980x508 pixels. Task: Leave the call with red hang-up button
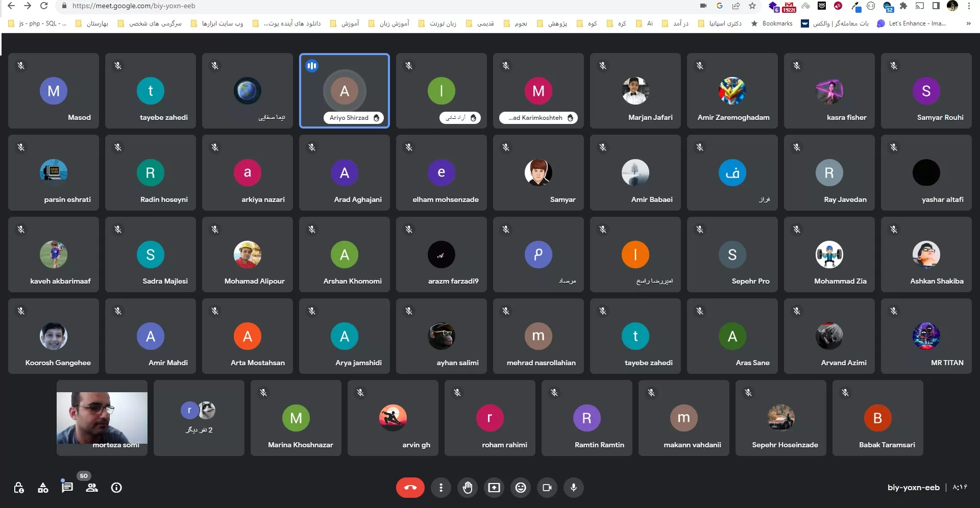(410, 488)
